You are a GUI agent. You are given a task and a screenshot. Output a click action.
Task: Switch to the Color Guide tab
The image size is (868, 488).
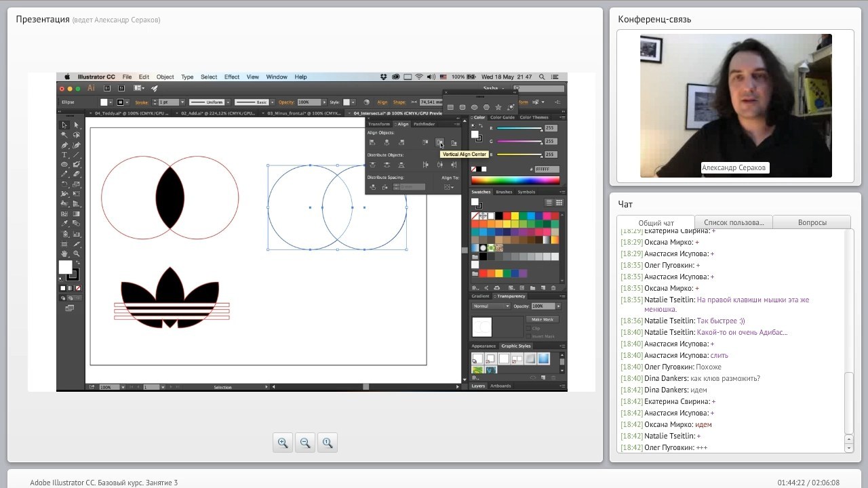click(x=502, y=117)
